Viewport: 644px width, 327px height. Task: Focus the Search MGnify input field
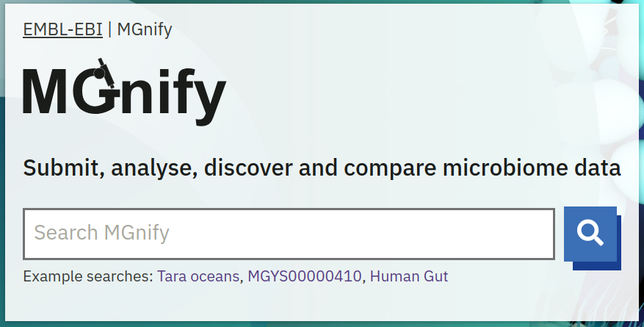[x=289, y=234]
